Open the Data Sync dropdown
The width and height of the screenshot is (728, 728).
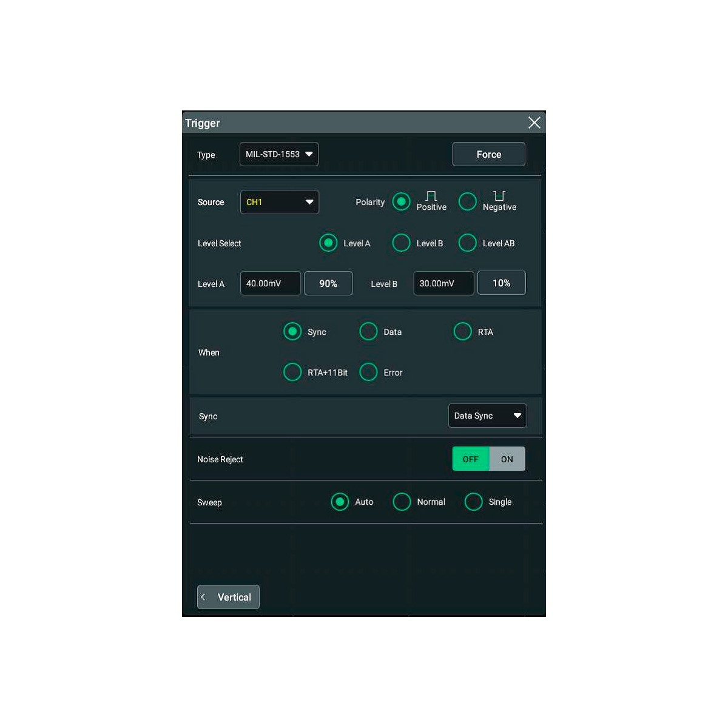tap(487, 416)
